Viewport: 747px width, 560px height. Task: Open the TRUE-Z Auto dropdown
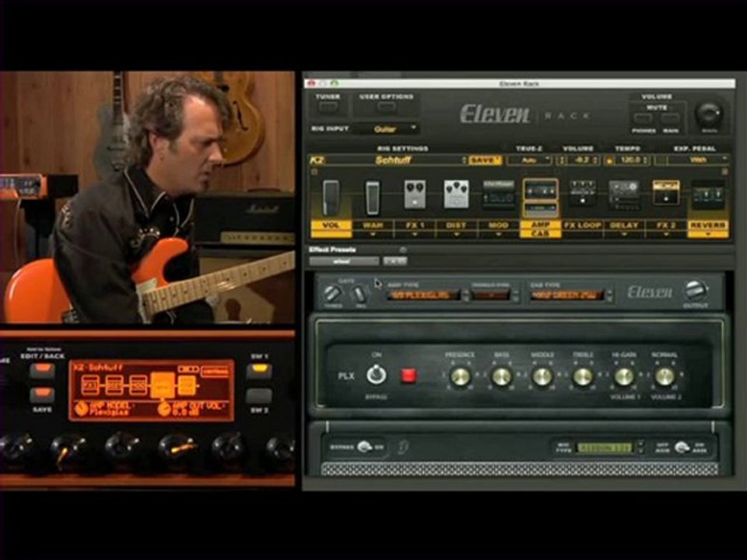(x=529, y=160)
